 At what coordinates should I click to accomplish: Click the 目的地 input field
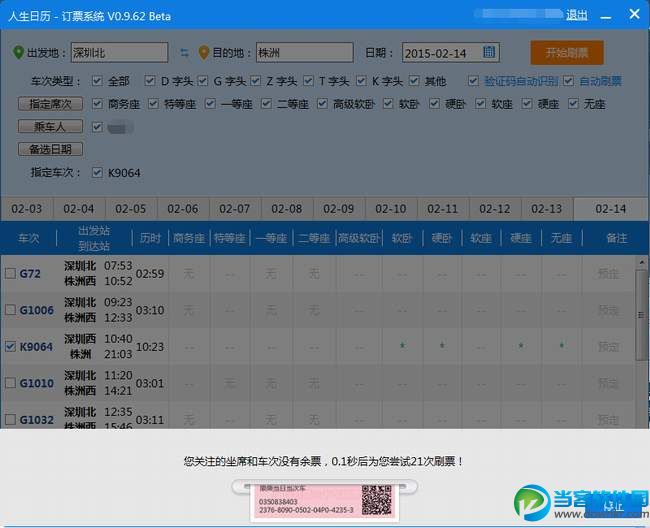click(305, 52)
